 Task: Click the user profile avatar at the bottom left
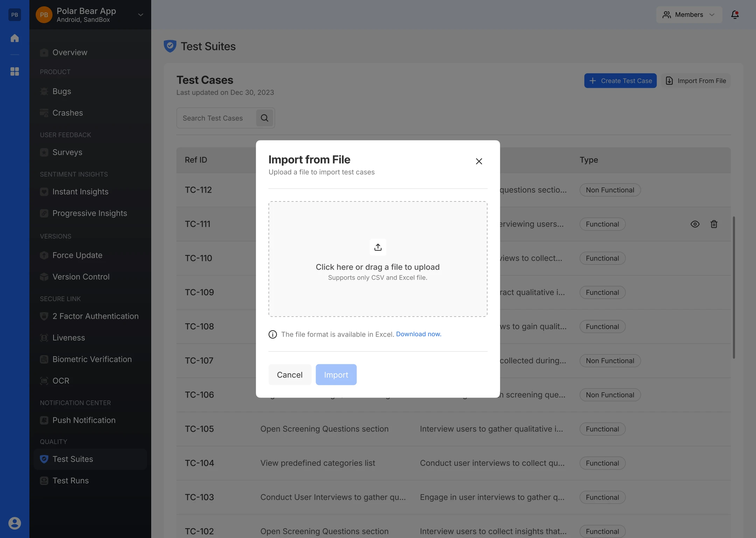15,523
